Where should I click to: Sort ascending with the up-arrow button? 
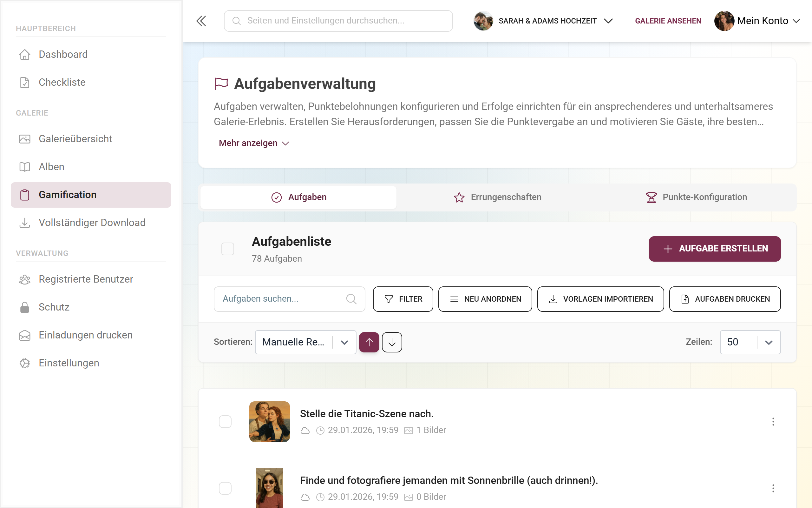click(x=369, y=342)
